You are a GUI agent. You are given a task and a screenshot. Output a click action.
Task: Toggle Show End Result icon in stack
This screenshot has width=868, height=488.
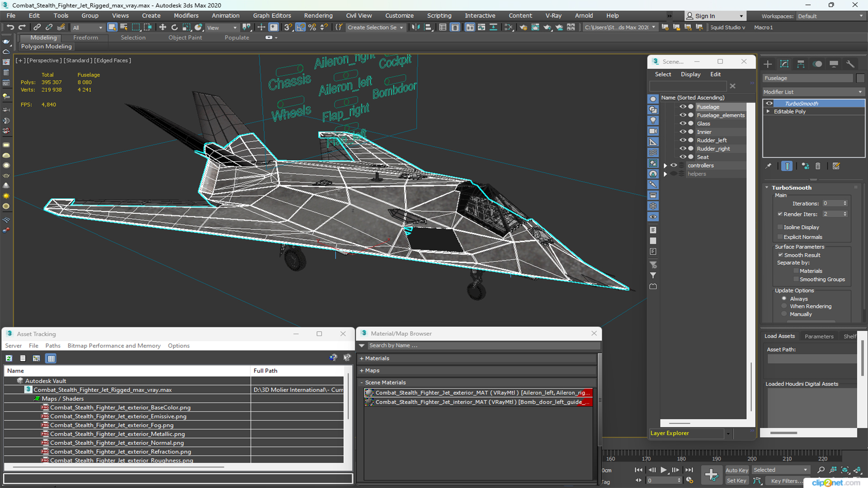coord(787,166)
